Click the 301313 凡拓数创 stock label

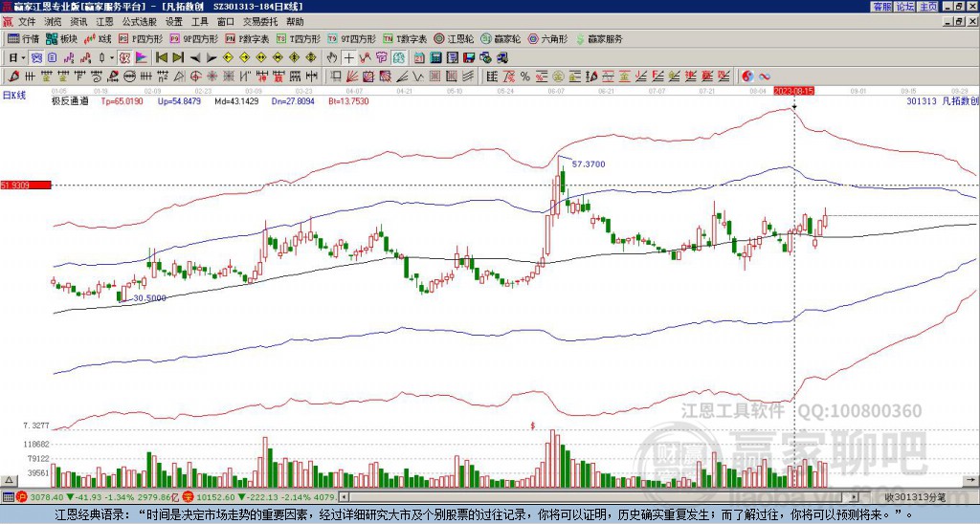pyautogui.click(x=943, y=100)
